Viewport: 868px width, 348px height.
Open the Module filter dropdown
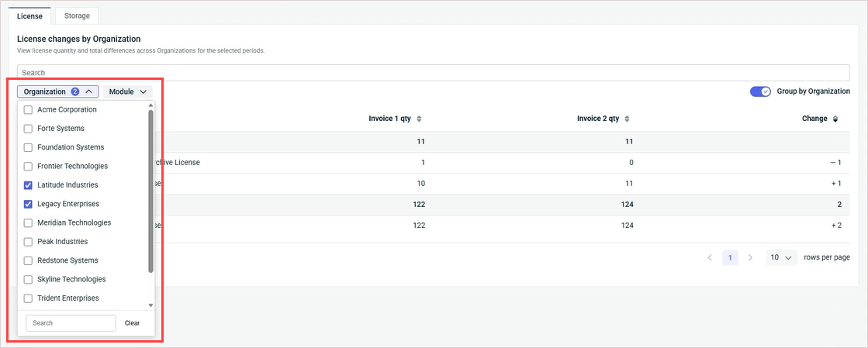(x=127, y=91)
